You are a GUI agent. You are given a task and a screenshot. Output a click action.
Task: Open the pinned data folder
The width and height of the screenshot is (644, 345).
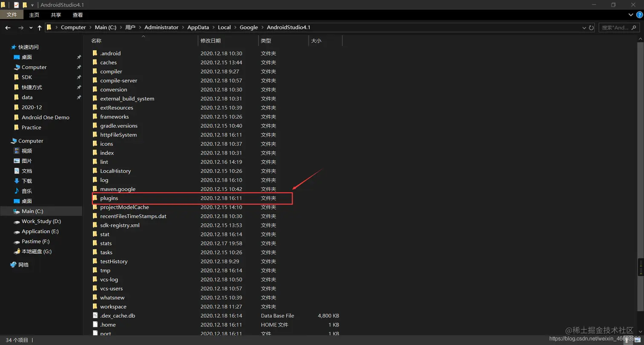coord(27,97)
